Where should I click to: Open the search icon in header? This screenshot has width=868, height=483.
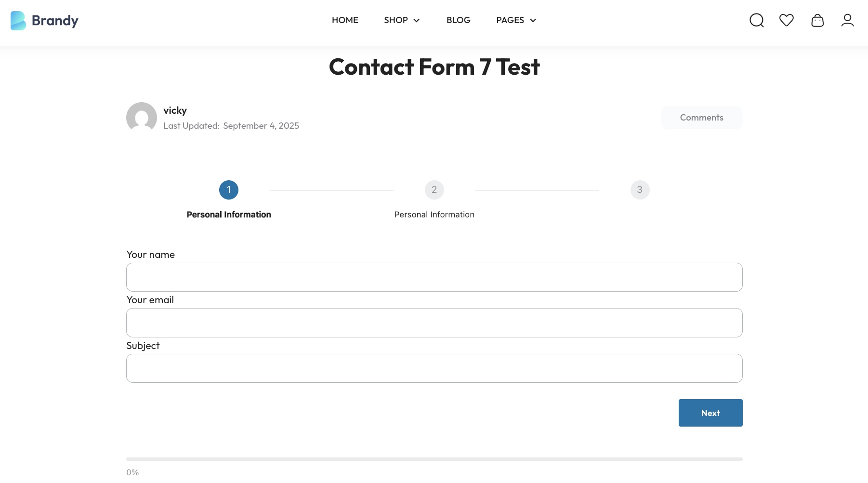coord(757,20)
